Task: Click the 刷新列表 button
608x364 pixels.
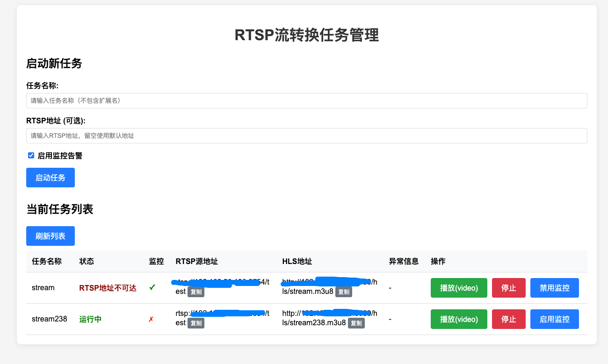Action: tap(51, 236)
